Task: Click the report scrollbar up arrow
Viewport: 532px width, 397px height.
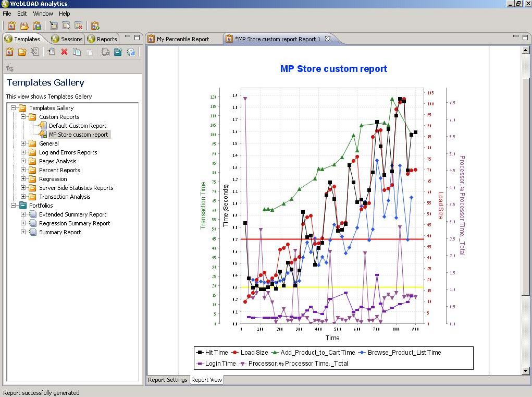Action: (x=526, y=50)
